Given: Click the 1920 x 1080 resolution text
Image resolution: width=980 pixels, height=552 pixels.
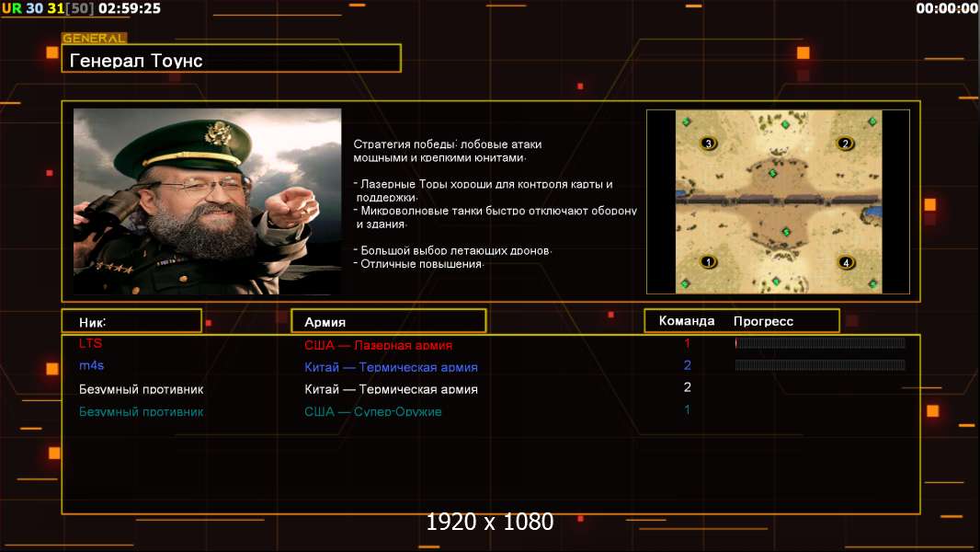Looking at the screenshot, I should pyautogui.click(x=490, y=522).
